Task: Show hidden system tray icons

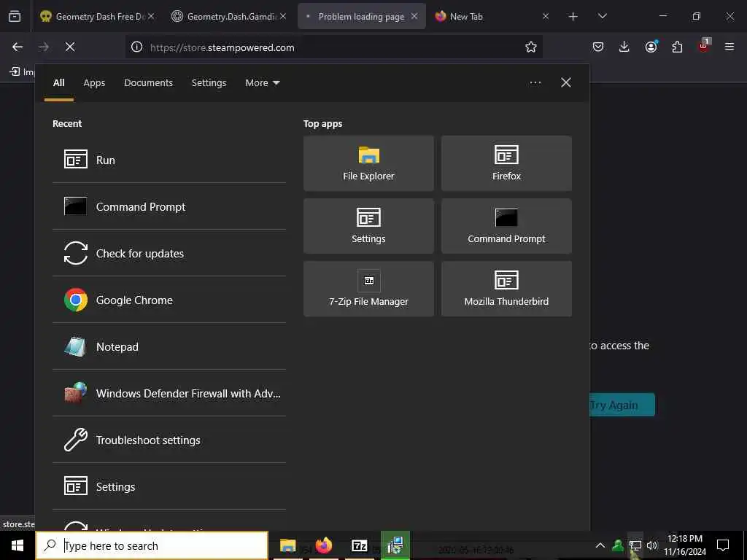Action: pyautogui.click(x=600, y=545)
